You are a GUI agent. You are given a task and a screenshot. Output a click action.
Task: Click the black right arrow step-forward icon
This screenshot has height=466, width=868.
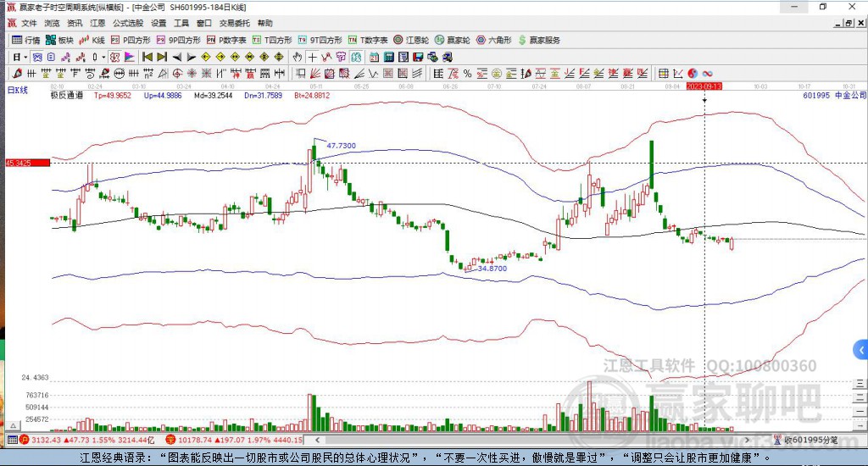coord(192,57)
